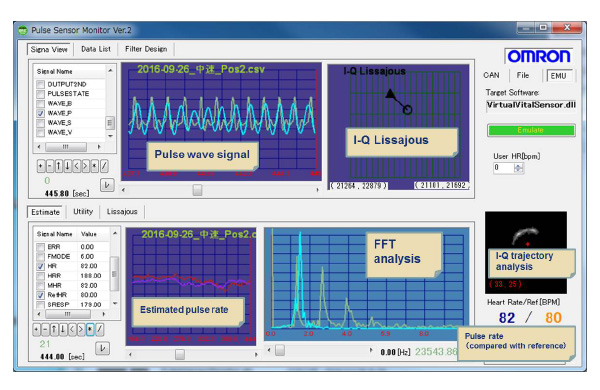Select the File source tab

523,75
